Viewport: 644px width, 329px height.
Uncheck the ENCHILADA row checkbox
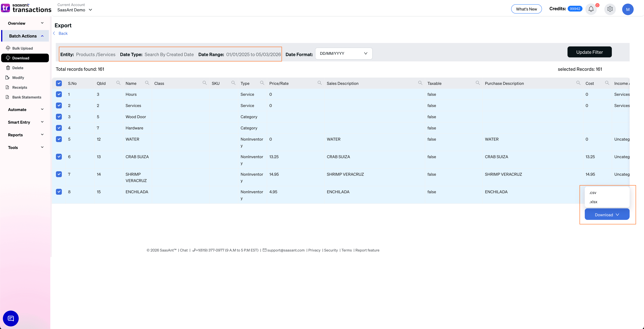coord(59,192)
